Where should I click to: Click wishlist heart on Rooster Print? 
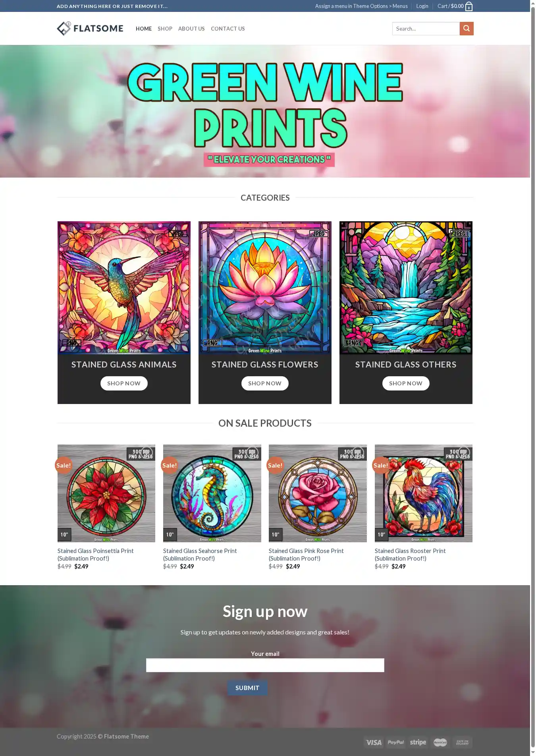coord(464,453)
